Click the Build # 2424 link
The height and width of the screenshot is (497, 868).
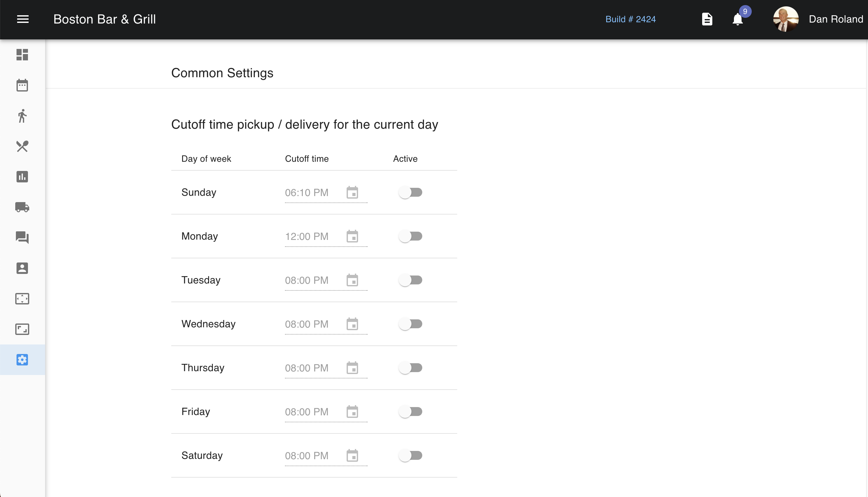[x=630, y=19]
